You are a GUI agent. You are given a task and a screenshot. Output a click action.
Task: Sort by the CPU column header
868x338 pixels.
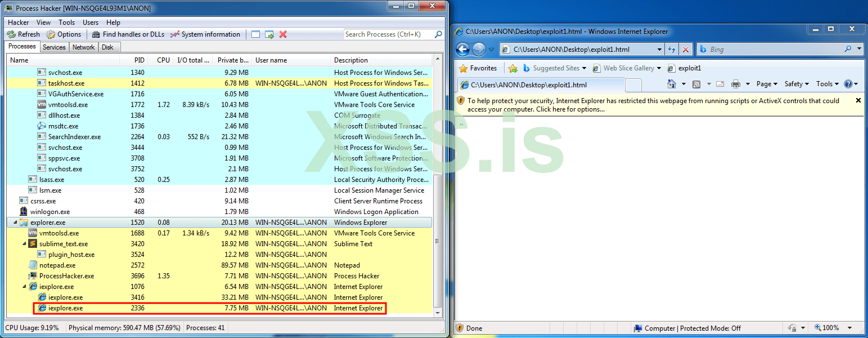[x=161, y=60]
